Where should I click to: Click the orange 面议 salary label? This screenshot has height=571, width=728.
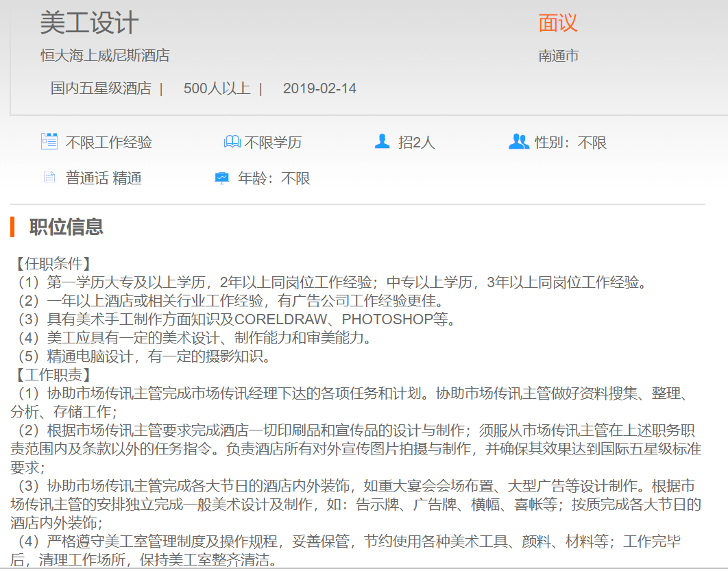(x=558, y=23)
